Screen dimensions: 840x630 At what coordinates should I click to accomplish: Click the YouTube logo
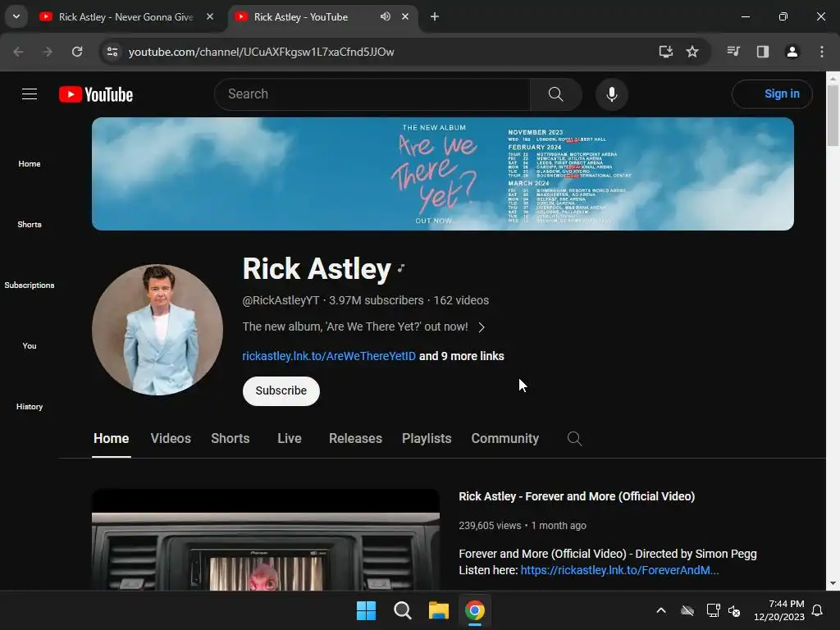(x=96, y=94)
